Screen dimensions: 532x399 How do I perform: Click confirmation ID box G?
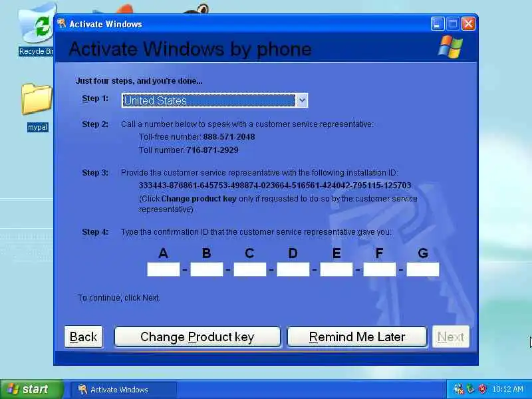pos(423,269)
